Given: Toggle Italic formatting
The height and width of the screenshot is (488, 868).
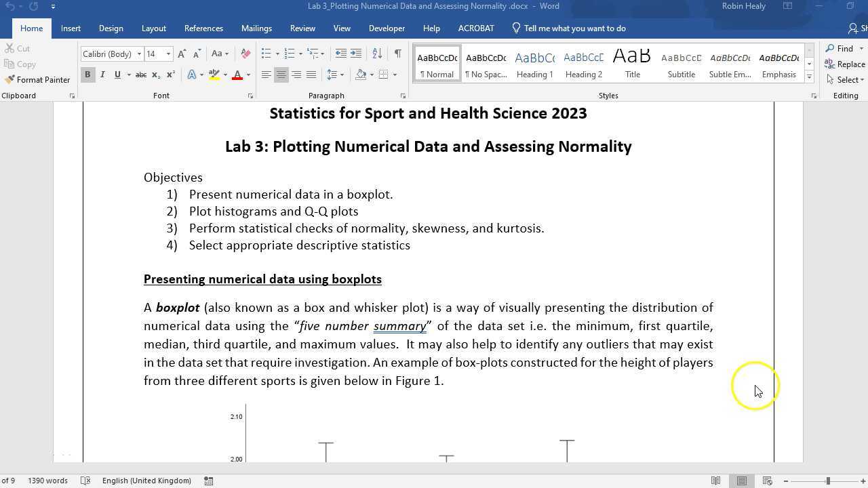Looking at the screenshot, I should (x=102, y=75).
